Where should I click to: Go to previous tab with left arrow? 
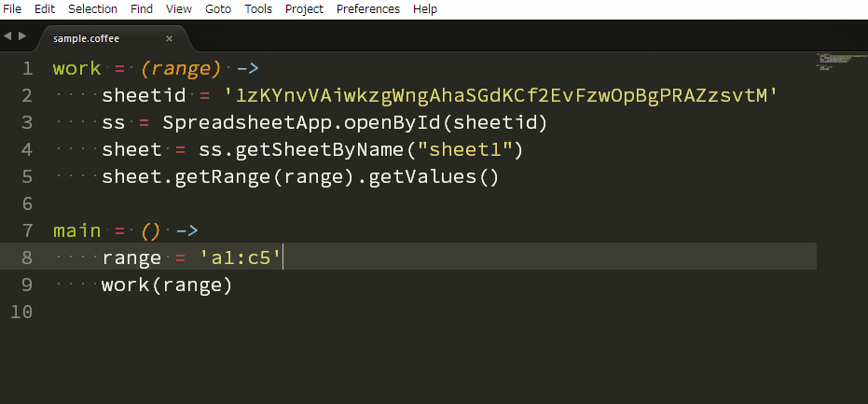(7, 36)
